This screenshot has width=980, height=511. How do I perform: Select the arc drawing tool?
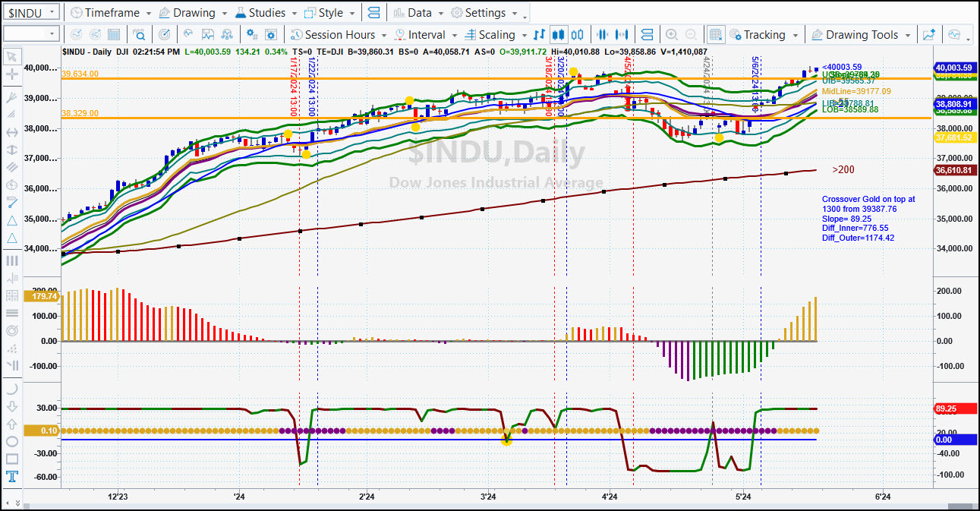coord(12,388)
